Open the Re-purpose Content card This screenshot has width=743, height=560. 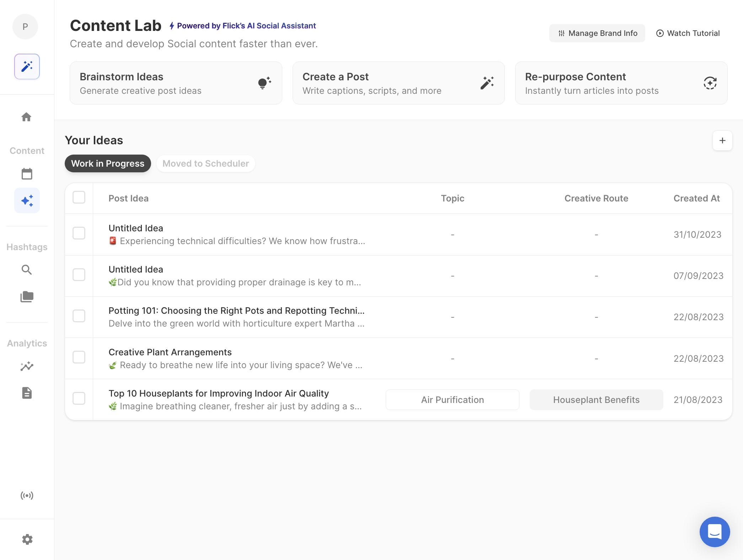[621, 83]
